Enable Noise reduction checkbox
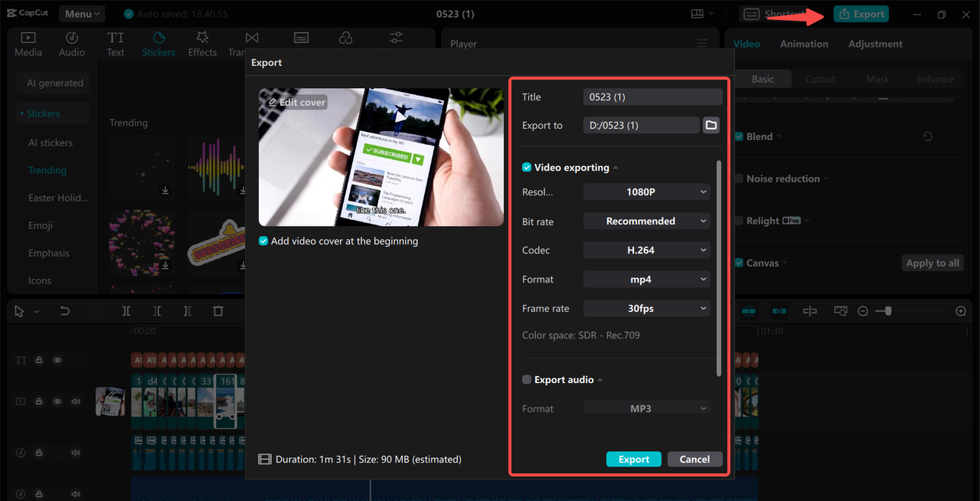The height and width of the screenshot is (501, 980). click(x=740, y=178)
